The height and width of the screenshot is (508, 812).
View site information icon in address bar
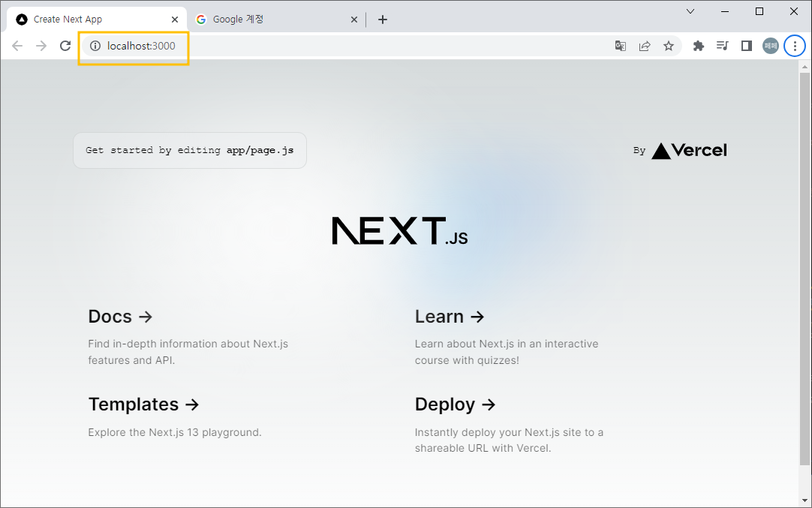(95, 46)
